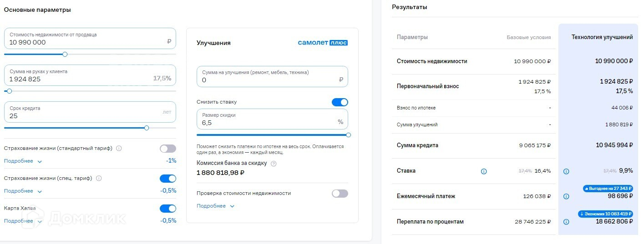Click info icon beside special tariff life insurance
Screen dimensions: 644x244
coord(99,179)
